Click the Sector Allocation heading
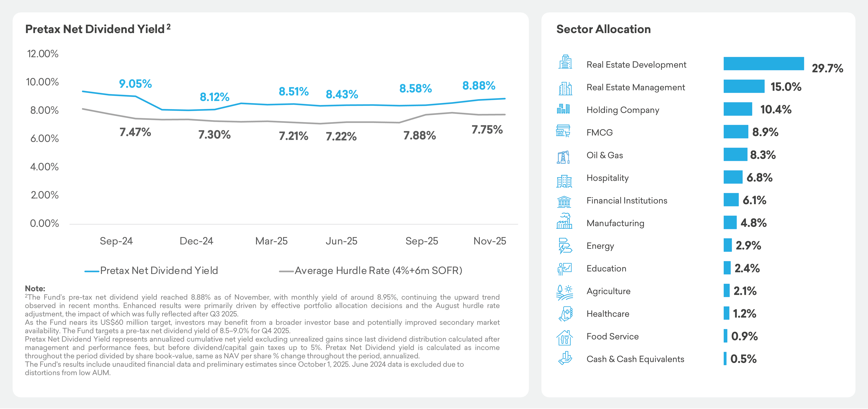868x409 pixels. 603,29
